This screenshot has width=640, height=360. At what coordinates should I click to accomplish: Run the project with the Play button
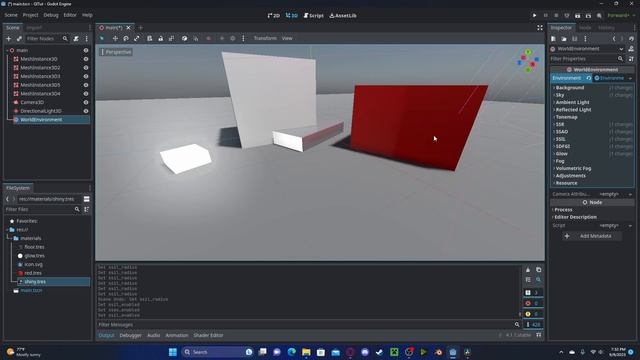click(534, 16)
